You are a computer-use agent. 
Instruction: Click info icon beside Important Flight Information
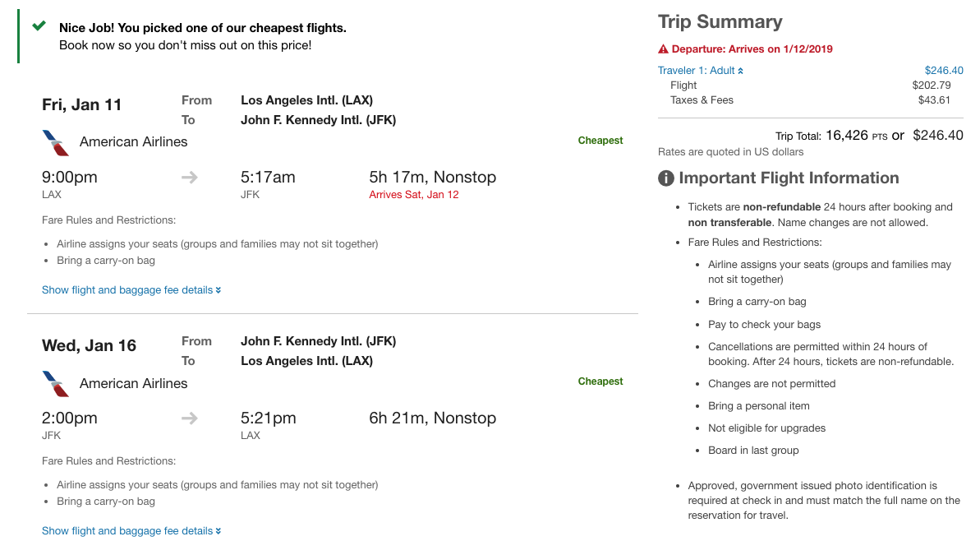coord(665,178)
